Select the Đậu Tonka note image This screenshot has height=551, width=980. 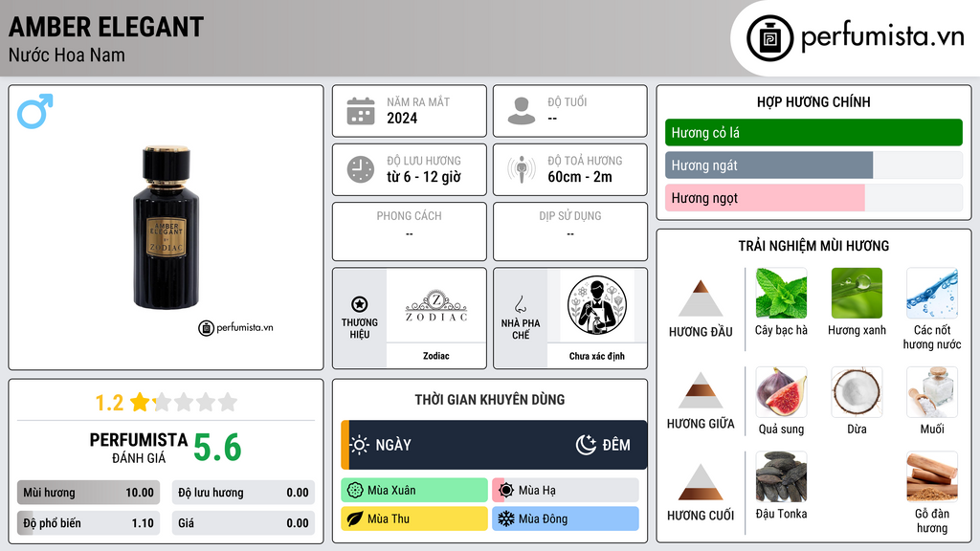(781, 476)
